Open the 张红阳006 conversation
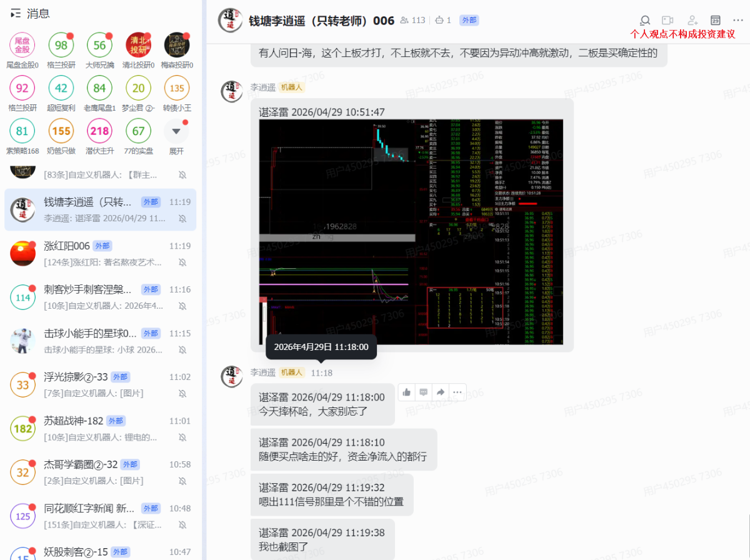This screenshot has width=750, height=560. 100,253
